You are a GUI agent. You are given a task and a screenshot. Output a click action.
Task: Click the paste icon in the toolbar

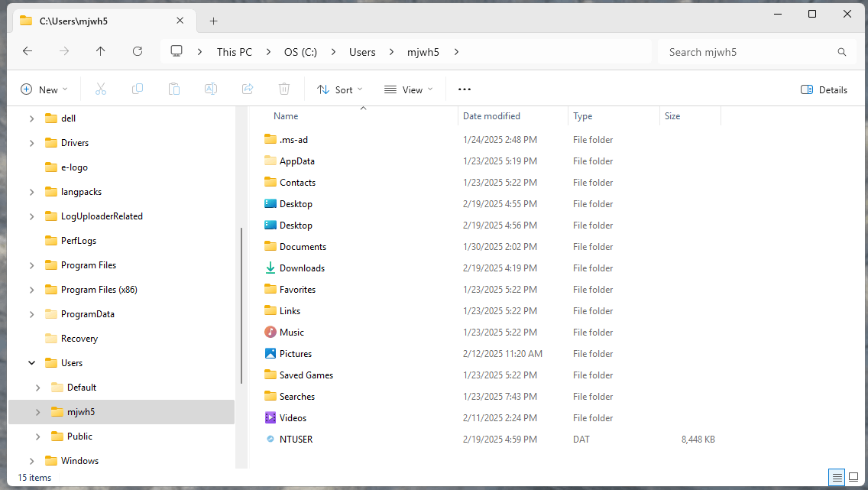pyautogui.click(x=174, y=89)
